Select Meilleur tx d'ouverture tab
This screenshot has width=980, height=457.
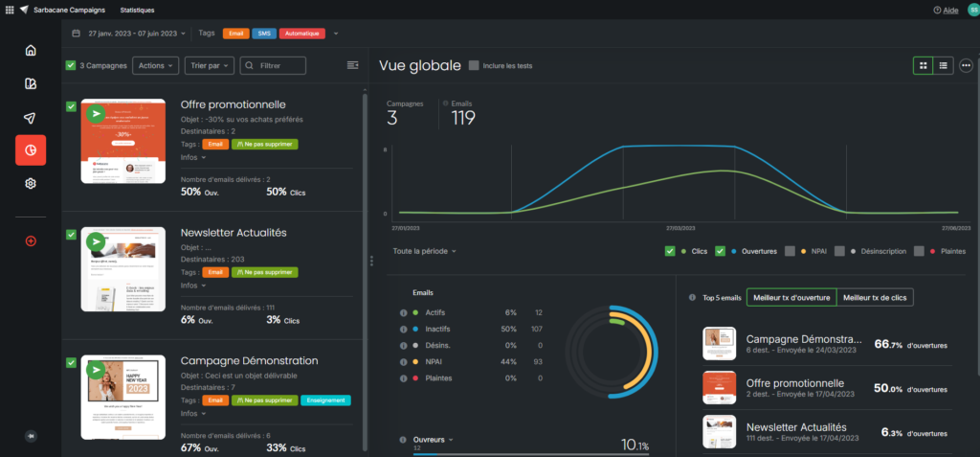pos(791,297)
